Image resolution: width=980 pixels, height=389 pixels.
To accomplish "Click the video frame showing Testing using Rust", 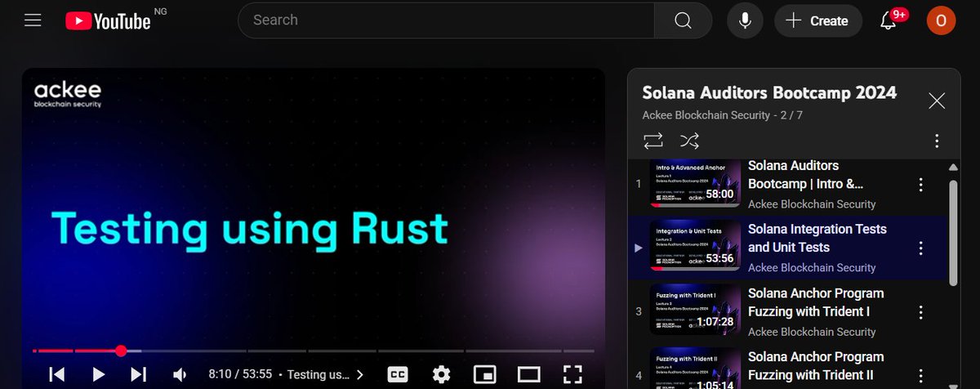I will pyautogui.click(x=314, y=208).
